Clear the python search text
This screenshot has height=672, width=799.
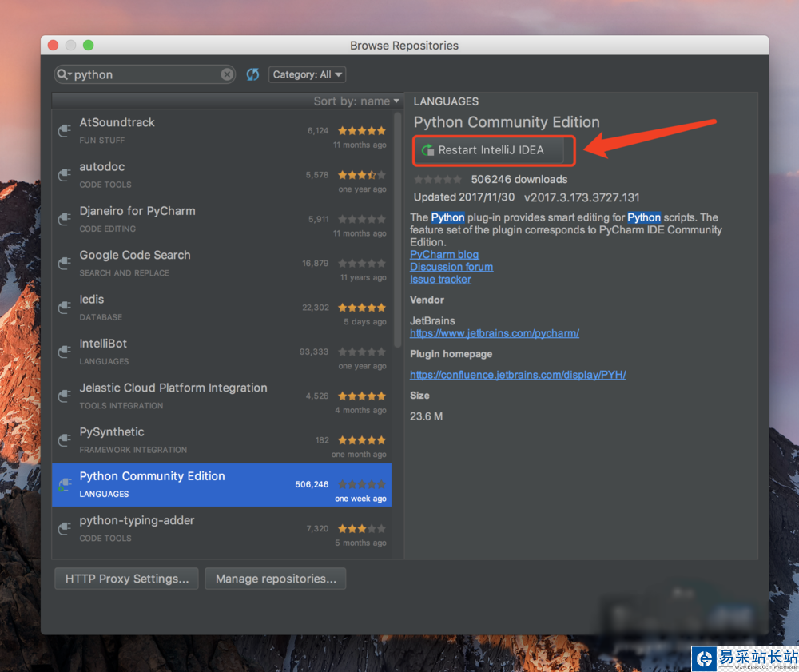[227, 74]
